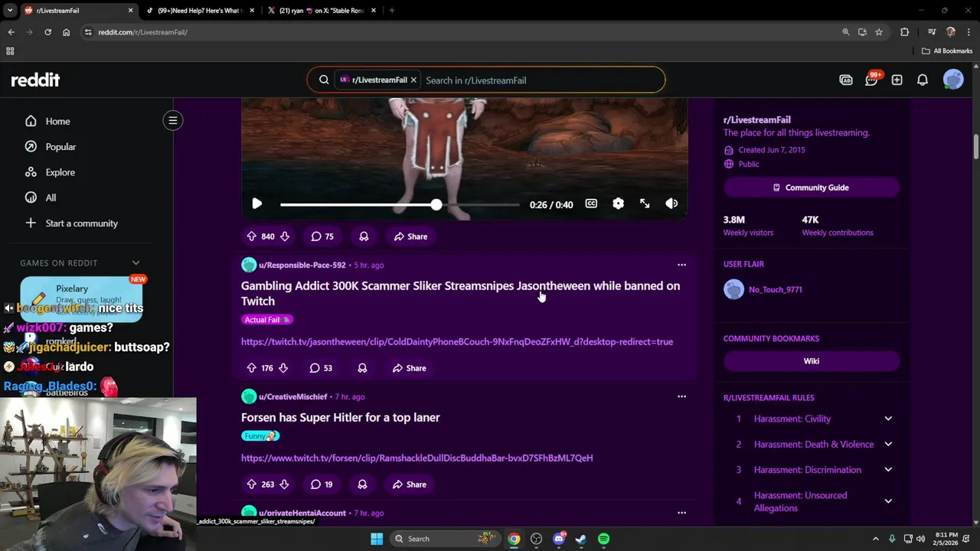The image size is (980, 551).
Task: Expand rule 1 Harassment: Civility
Action: 888,419
